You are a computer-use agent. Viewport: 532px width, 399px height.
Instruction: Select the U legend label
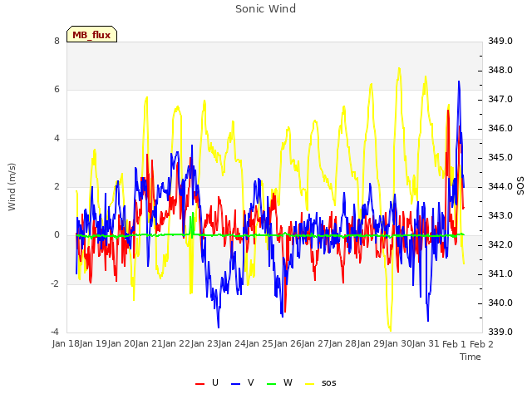click(x=215, y=382)
